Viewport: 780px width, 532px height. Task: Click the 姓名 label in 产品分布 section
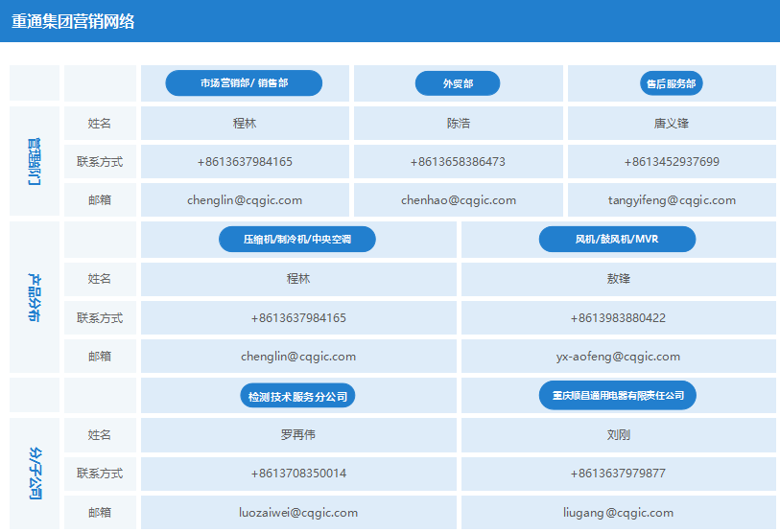tap(100, 278)
